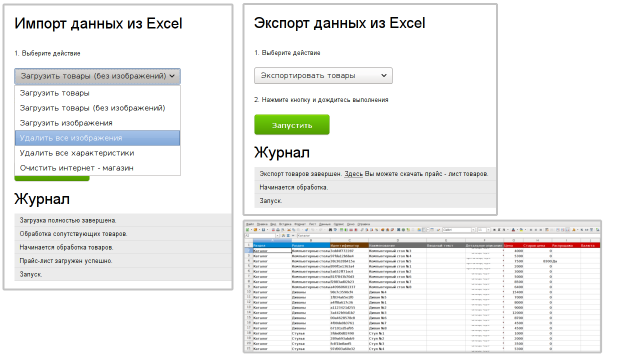The image size is (640, 360).
Task: Pick 'Очистить интернет - магазин' option
Action: [x=97, y=168]
